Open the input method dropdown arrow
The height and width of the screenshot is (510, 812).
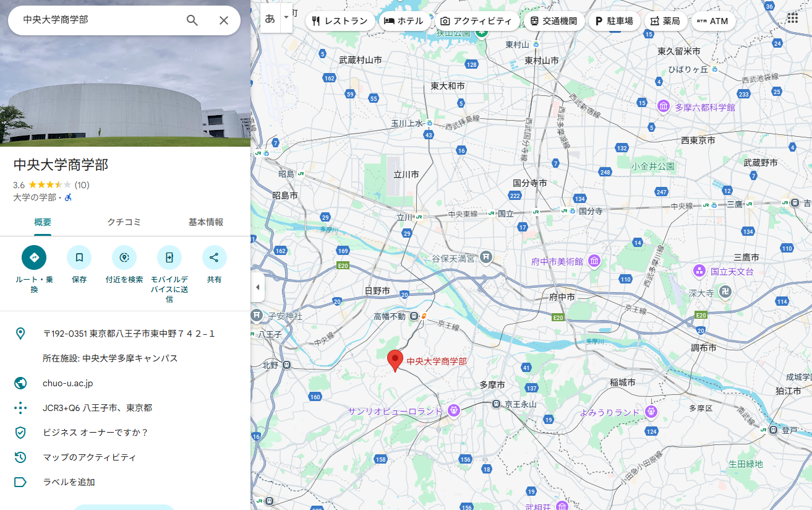click(x=286, y=18)
